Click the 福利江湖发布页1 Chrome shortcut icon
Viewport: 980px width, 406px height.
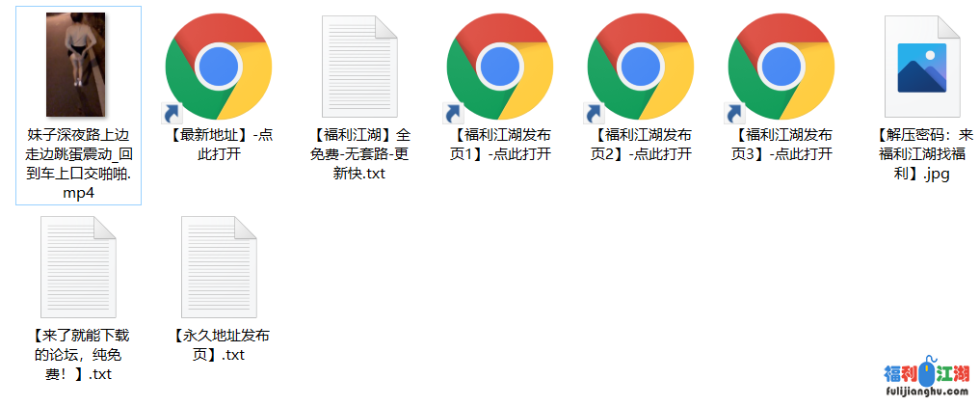click(500, 67)
